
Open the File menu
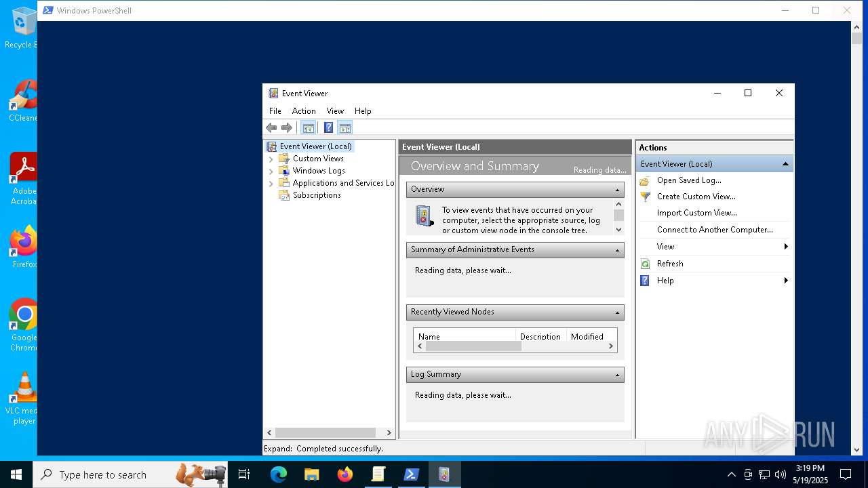click(x=275, y=111)
